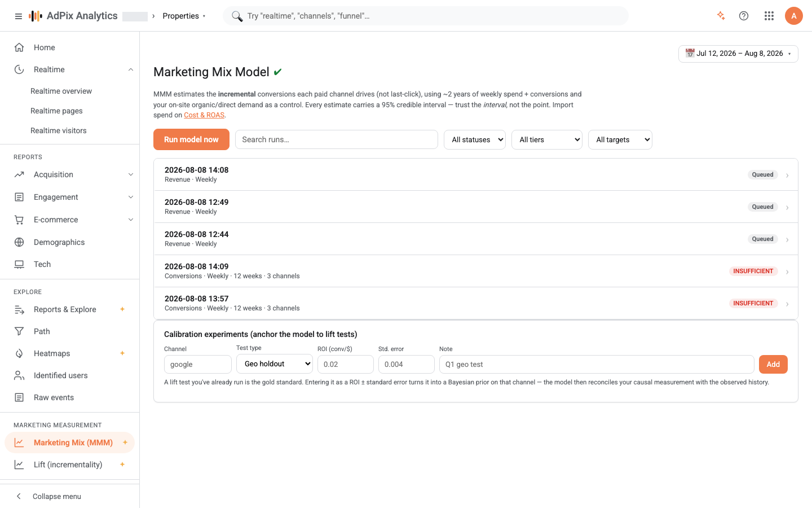Click the Std. error input field
The height and width of the screenshot is (508, 812).
pyautogui.click(x=407, y=364)
